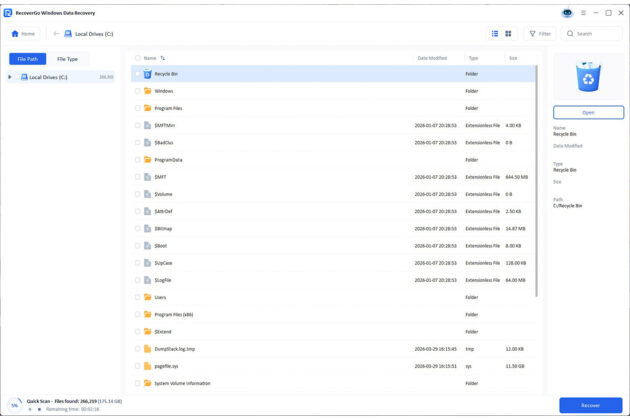Screen dimensions: 630x420
Task: Stop the quick scan
Action: [39, 410]
